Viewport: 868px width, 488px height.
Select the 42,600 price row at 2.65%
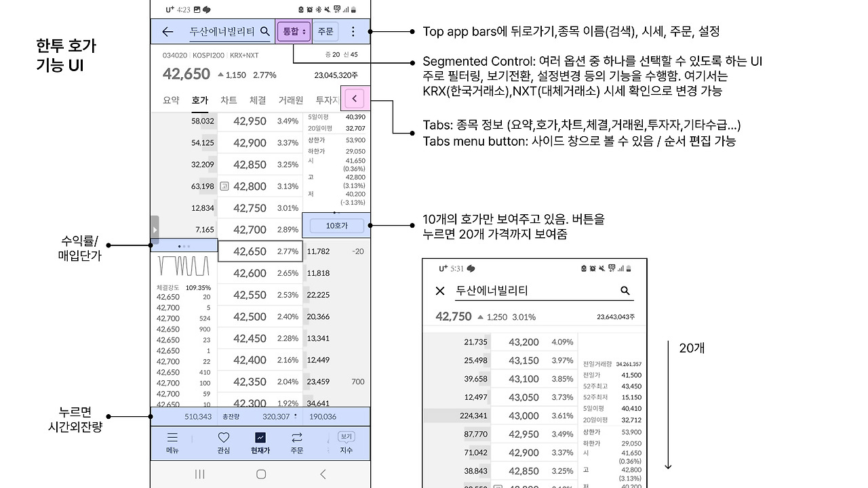click(260, 273)
